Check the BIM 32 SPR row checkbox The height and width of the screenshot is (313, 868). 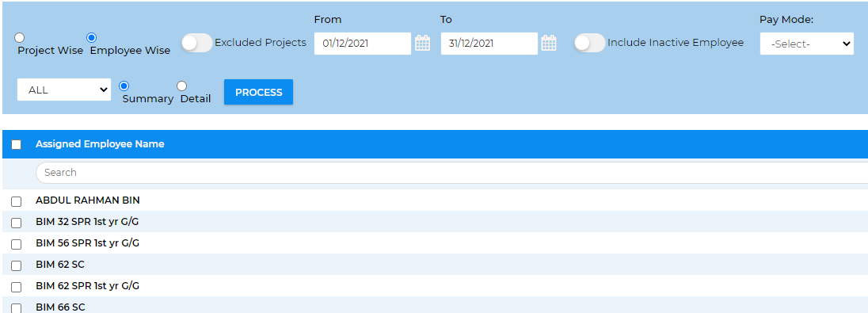(17, 223)
